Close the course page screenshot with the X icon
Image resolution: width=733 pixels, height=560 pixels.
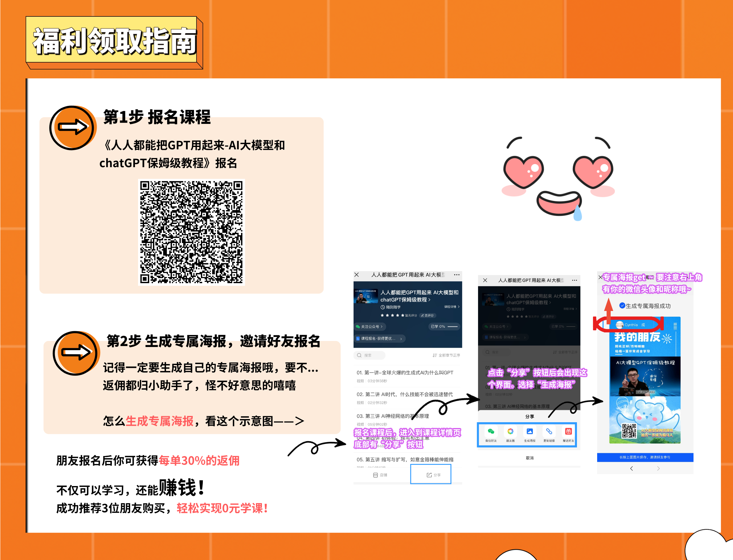click(x=356, y=275)
